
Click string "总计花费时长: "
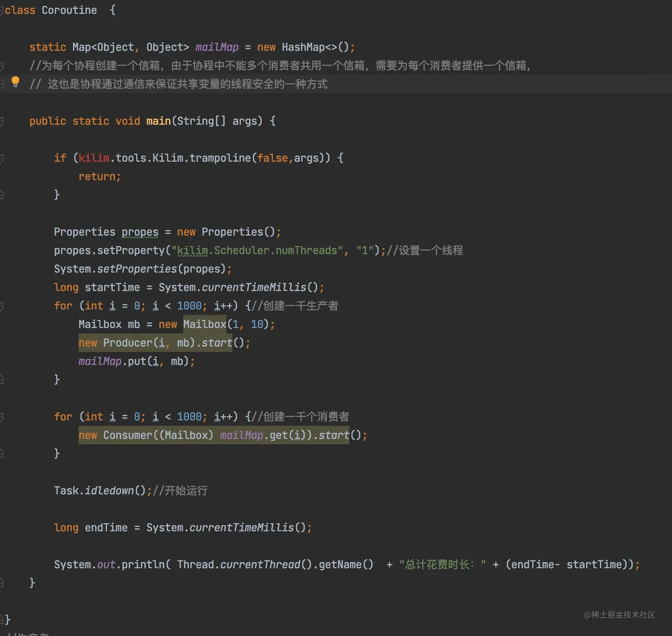[x=443, y=564]
